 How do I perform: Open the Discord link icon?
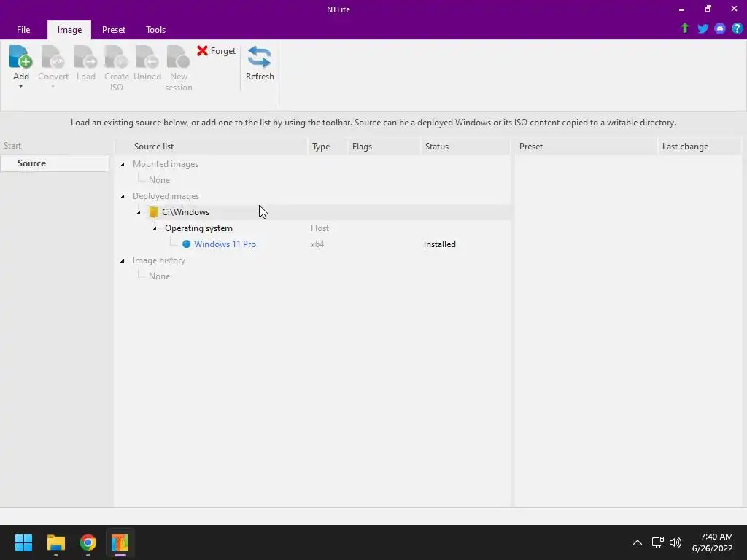(x=720, y=28)
